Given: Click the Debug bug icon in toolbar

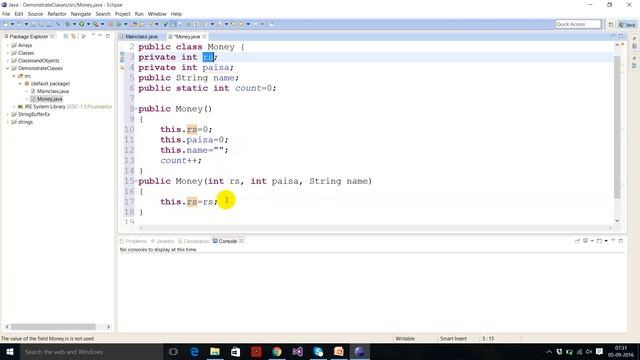Looking at the screenshot, I should tap(68, 24).
